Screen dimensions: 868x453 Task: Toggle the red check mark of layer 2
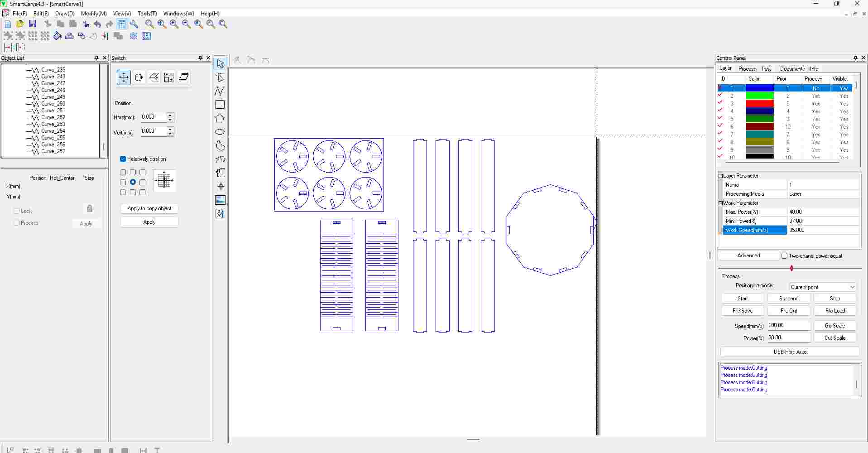click(720, 96)
